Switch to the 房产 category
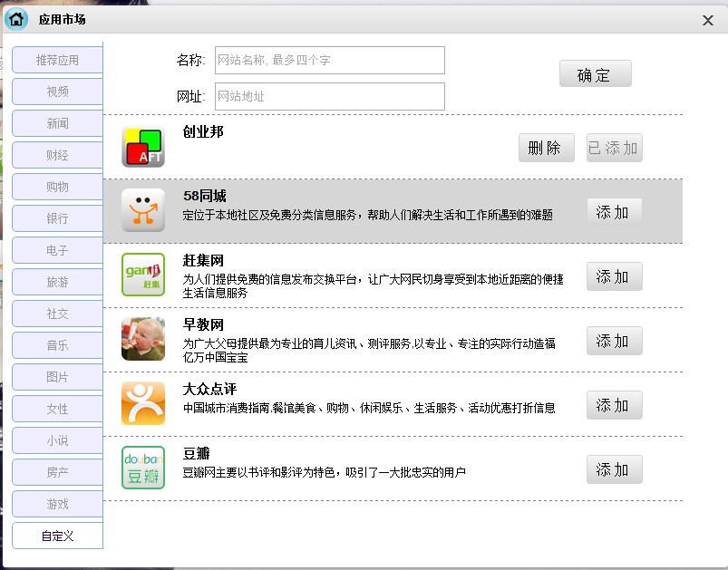 tap(58, 472)
